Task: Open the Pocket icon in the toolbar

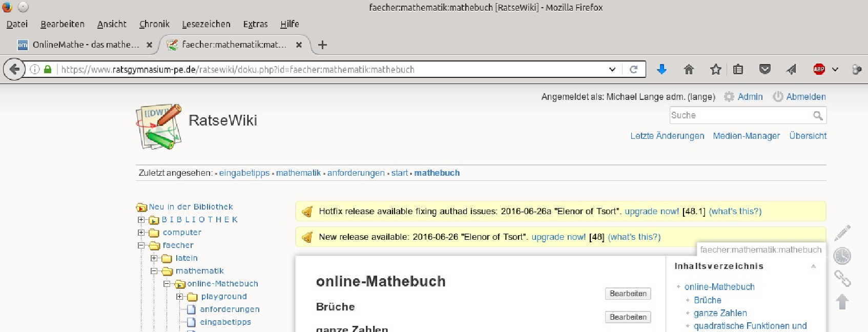Action: (x=764, y=69)
